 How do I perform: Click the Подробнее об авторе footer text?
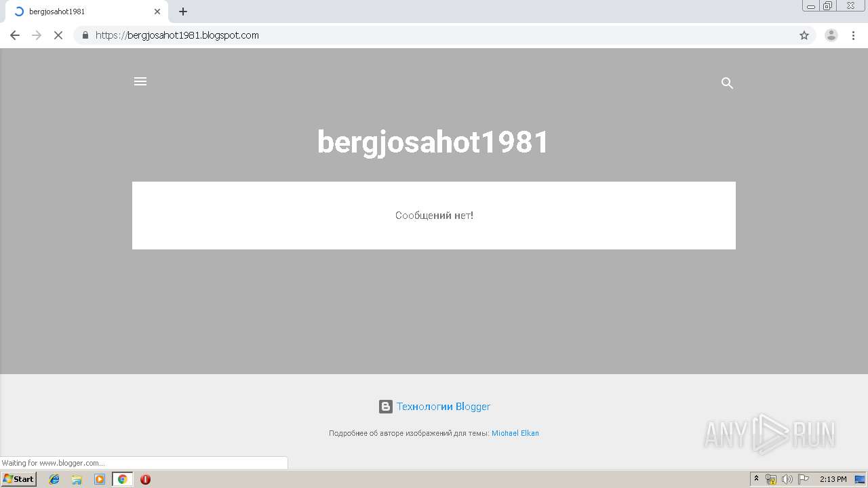[409, 433]
